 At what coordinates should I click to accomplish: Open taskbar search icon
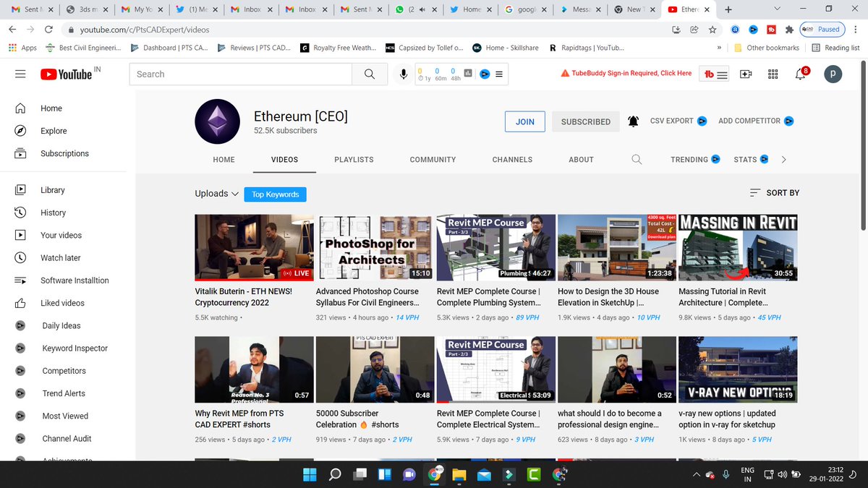click(x=335, y=475)
